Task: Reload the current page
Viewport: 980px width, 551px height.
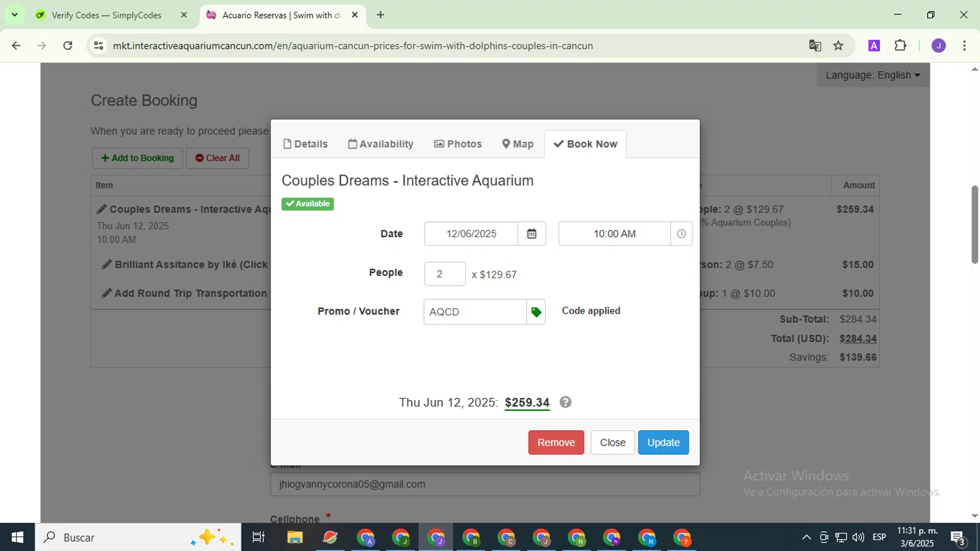Action: click(68, 46)
